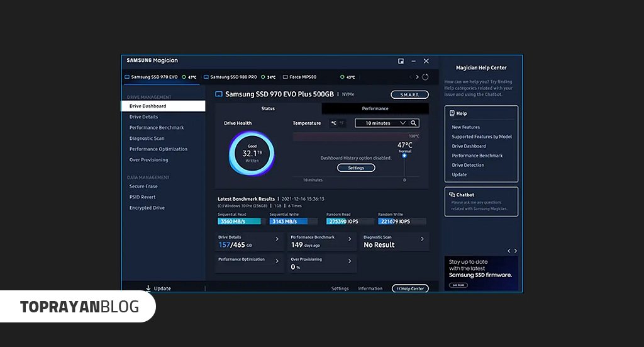Show next drives with right arrow in drive bar
Image resolution: width=644 pixels, height=347 pixels.
418,77
